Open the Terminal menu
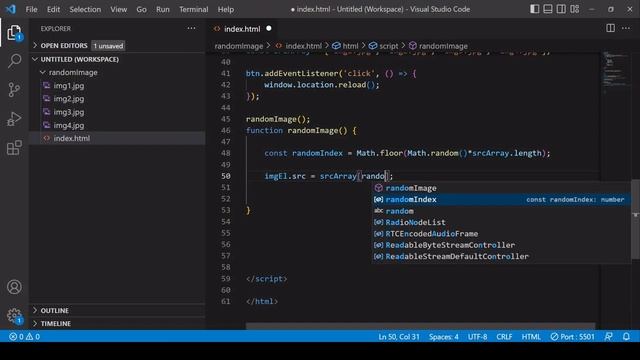Screen dimensions: 640x360 tap(193, 9)
